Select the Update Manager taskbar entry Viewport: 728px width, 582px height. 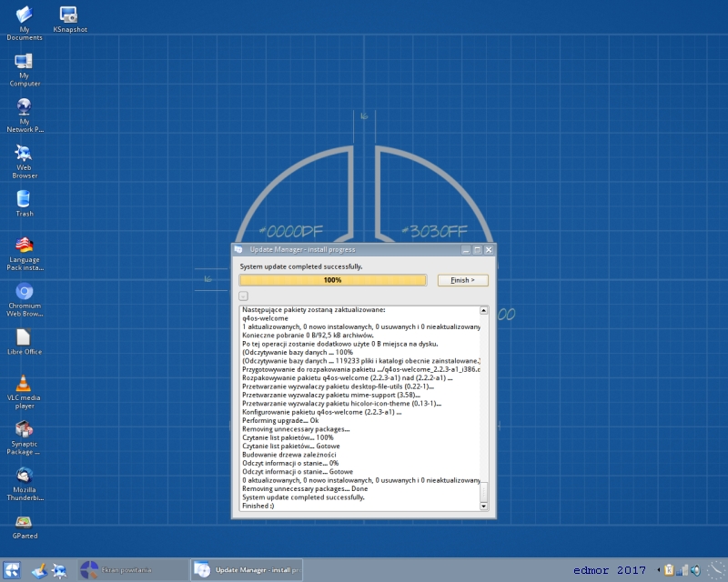tap(247, 570)
